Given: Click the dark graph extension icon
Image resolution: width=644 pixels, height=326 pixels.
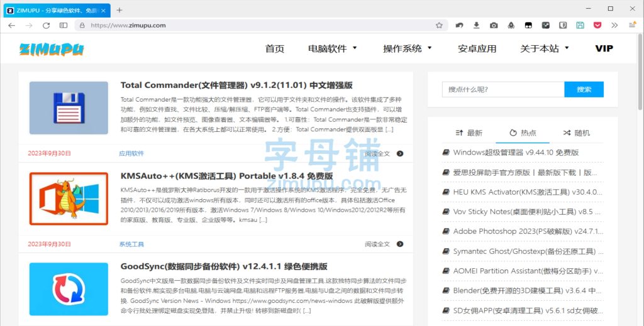Looking at the screenshot, I should coord(545,25).
